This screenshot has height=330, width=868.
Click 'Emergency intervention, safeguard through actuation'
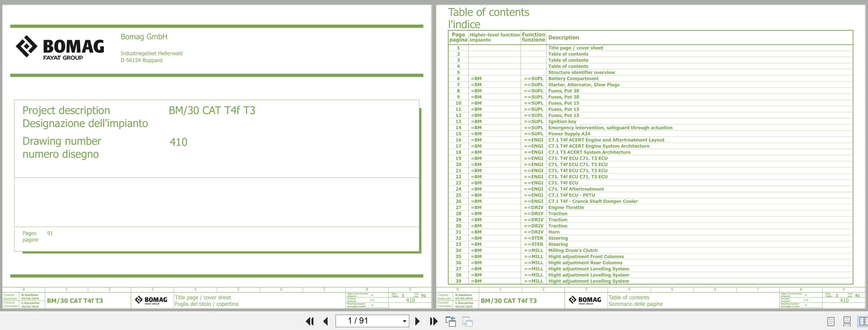[610, 127]
